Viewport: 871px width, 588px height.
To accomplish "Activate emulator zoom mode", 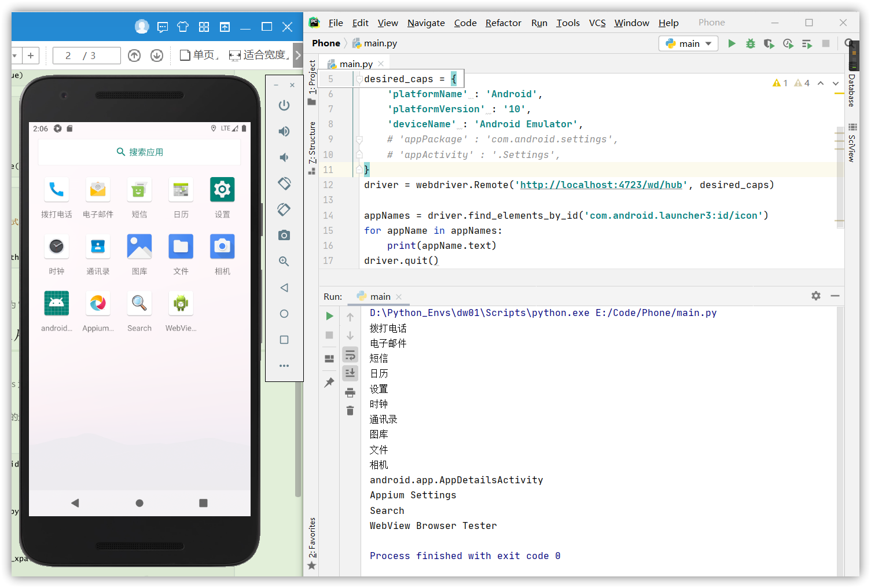I will (284, 262).
